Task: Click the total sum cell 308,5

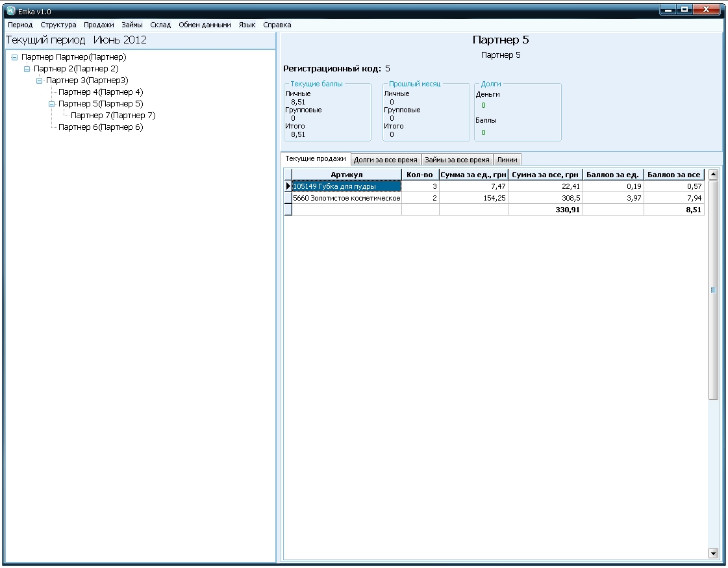Action: click(546, 198)
